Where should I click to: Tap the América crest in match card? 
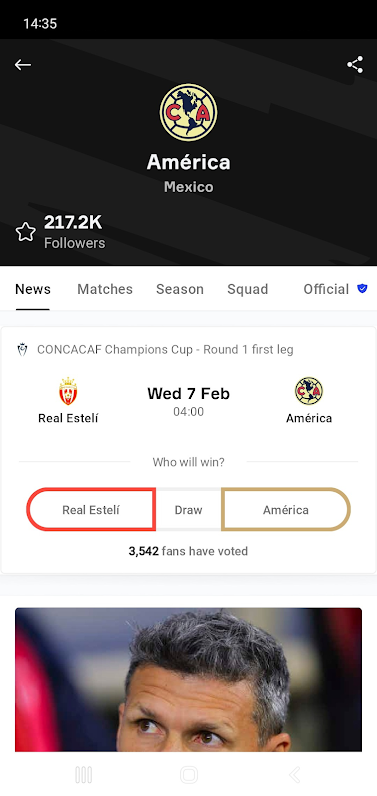click(309, 391)
